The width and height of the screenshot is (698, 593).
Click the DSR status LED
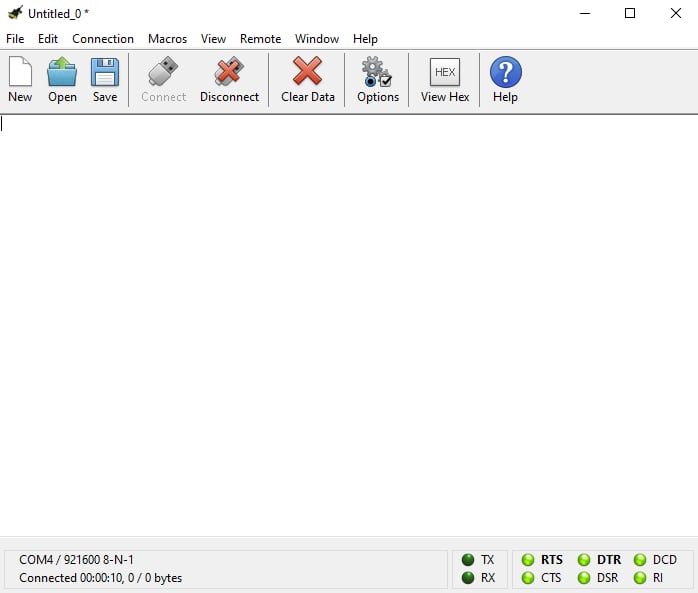584,578
